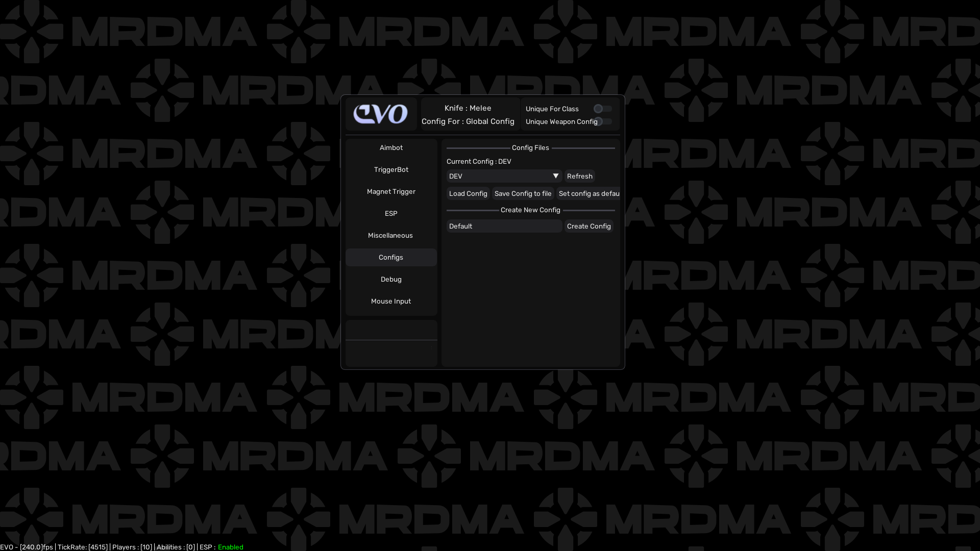Viewport: 980px width, 551px height.
Task: Switch to TriggerBot tab
Action: (391, 169)
